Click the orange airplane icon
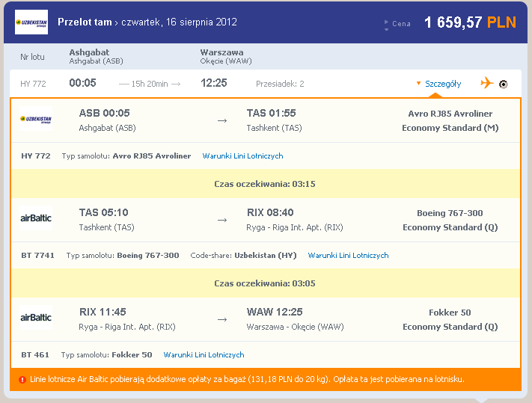 pyautogui.click(x=487, y=83)
